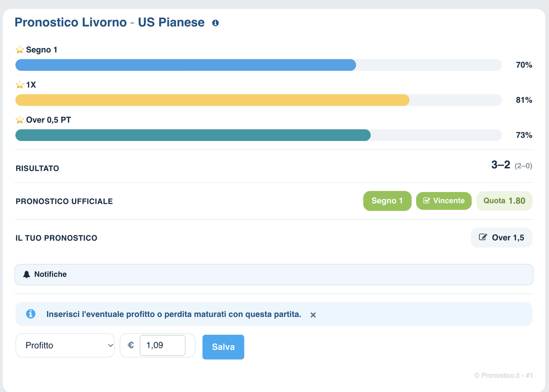
Task: Click the Pronostico.it copyright link
Action: [503, 375]
